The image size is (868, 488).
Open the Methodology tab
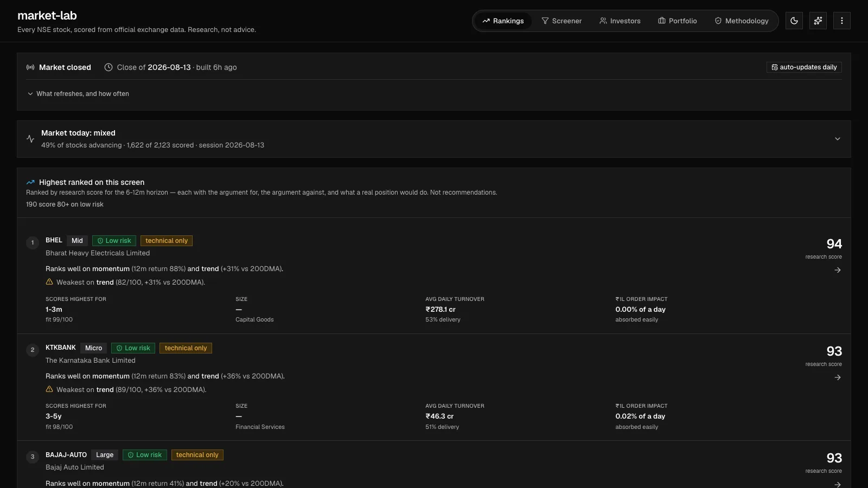pos(742,21)
